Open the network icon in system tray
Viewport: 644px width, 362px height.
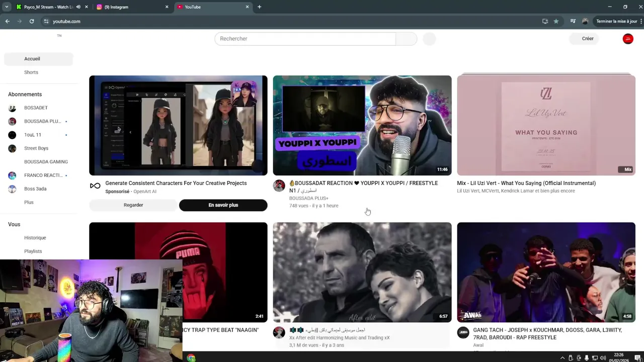595,358
